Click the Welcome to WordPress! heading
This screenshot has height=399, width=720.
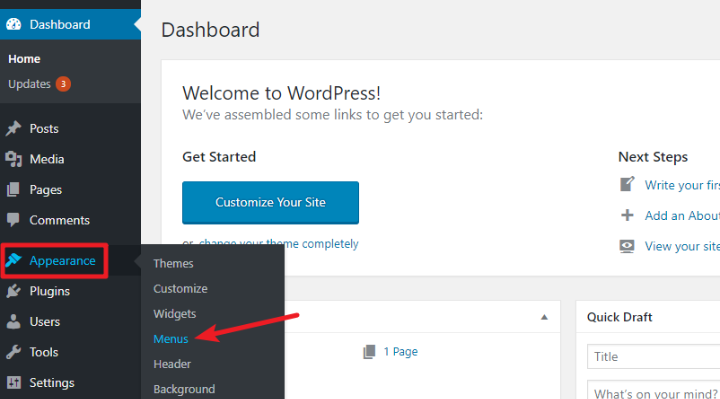coord(281,93)
